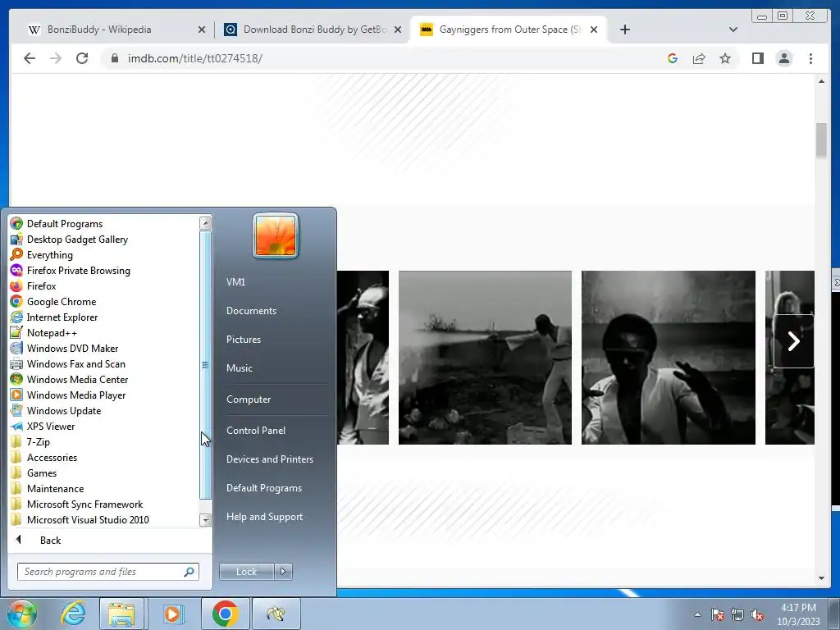This screenshot has height=630, width=840.
Task: Open Windows Fax and Scan
Action: point(68,363)
